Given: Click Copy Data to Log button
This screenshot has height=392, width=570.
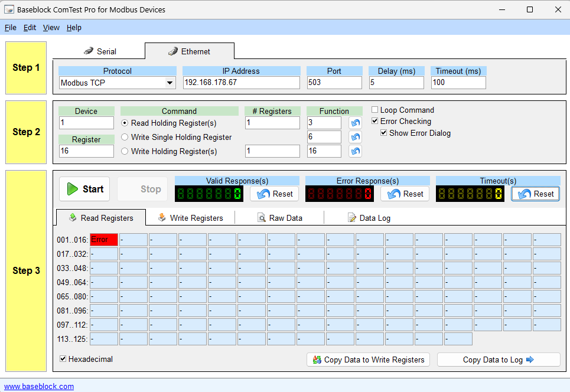Looking at the screenshot, I should click(x=499, y=360).
